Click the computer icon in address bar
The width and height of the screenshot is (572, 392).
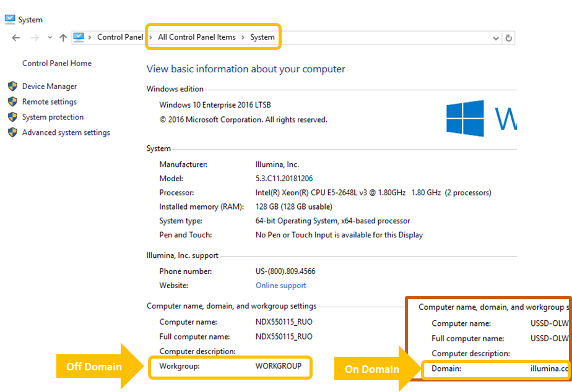pos(79,37)
